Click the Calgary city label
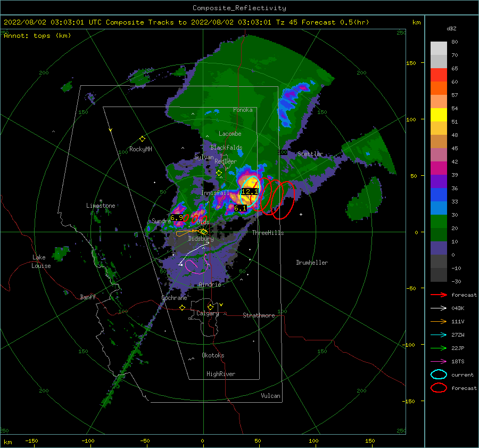Viewport: 479px width, 448px height. pyautogui.click(x=208, y=313)
